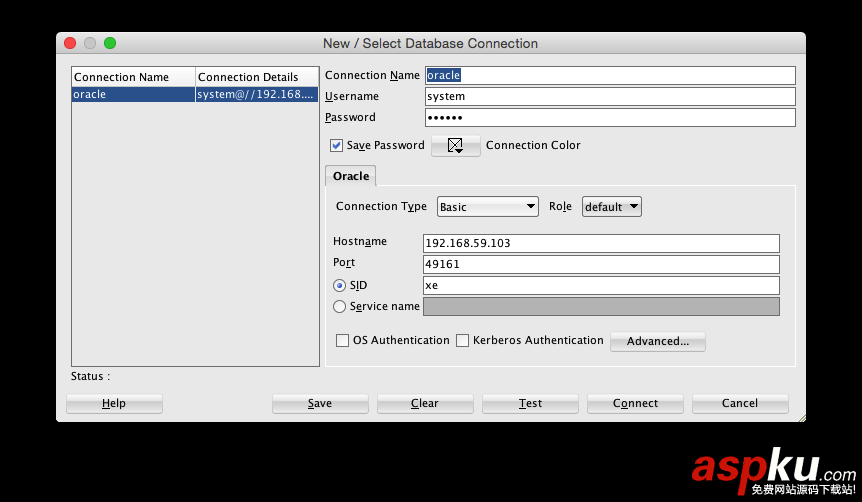Edit the SID field containing xe
862x502 pixels.
pos(601,285)
